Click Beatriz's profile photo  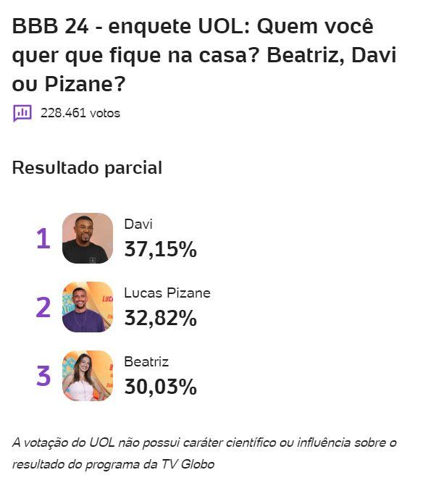click(88, 376)
